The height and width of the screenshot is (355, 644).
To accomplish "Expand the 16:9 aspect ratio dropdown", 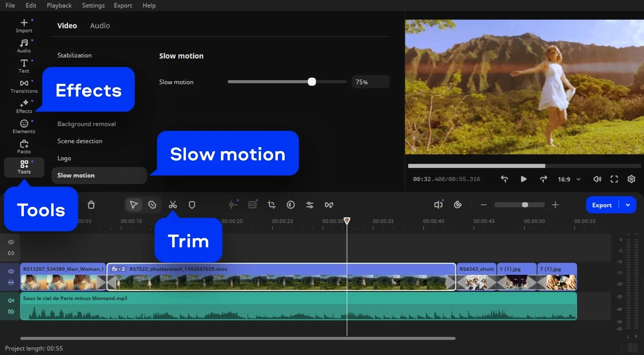I will 569,179.
